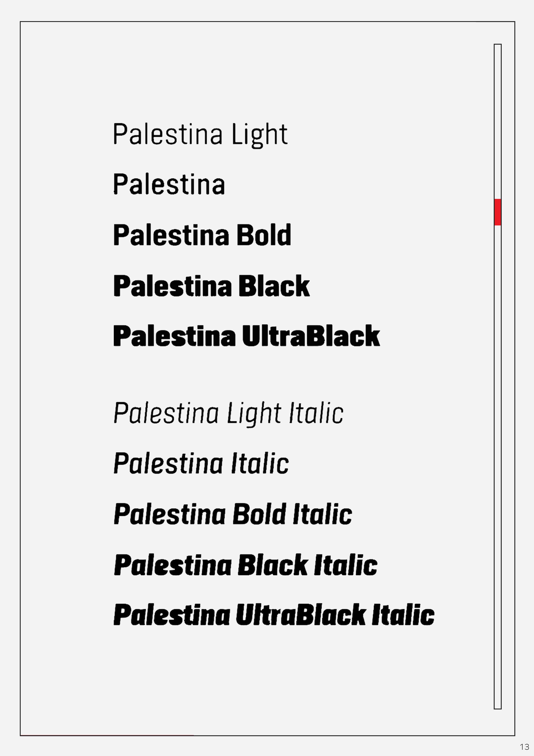534x756 pixels.
Task: Click the word 'Black' in the Black Italic sample
Action: [x=273, y=565]
